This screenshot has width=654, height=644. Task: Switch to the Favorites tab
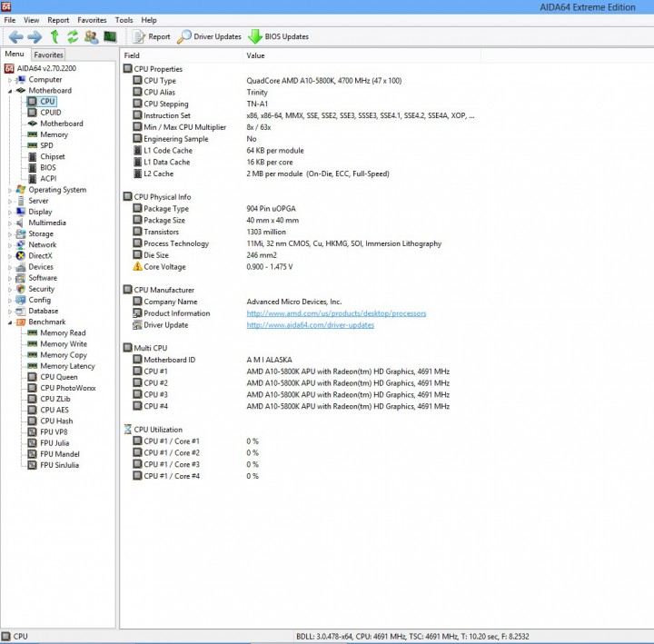(x=48, y=54)
